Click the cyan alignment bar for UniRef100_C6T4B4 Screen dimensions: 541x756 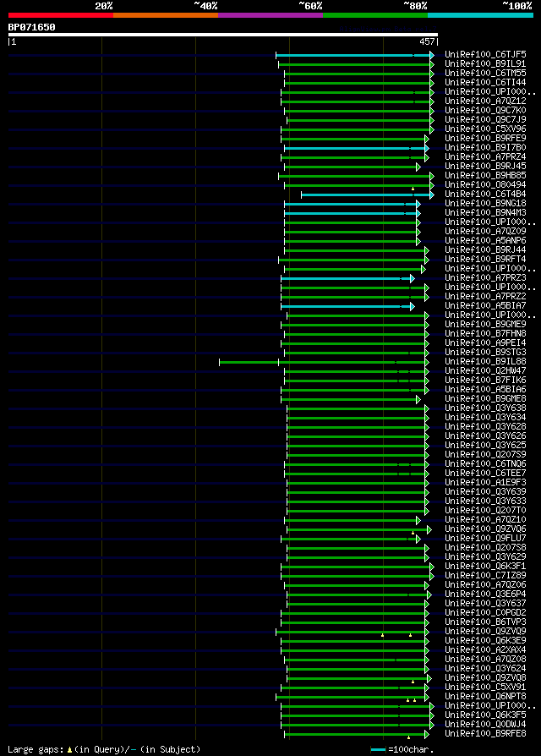pyautogui.click(x=367, y=194)
